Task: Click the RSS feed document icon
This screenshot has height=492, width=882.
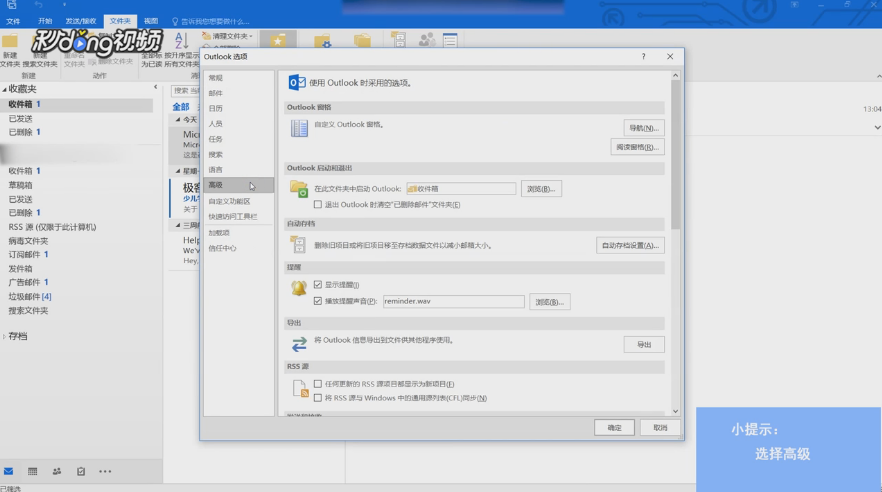Action: (301, 389)
